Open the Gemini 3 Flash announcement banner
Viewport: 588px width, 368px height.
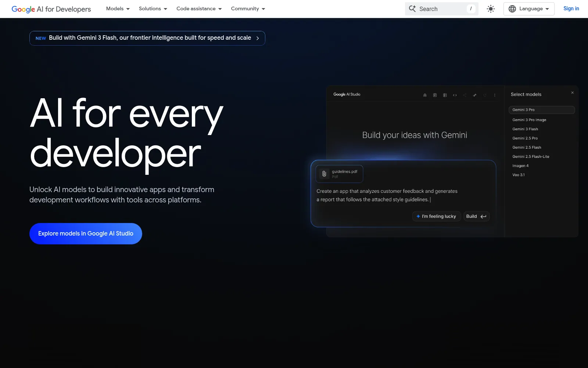[147, 38]
